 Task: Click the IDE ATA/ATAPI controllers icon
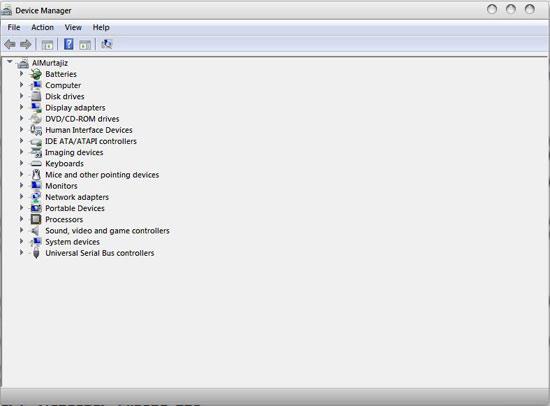pos(36,141)
